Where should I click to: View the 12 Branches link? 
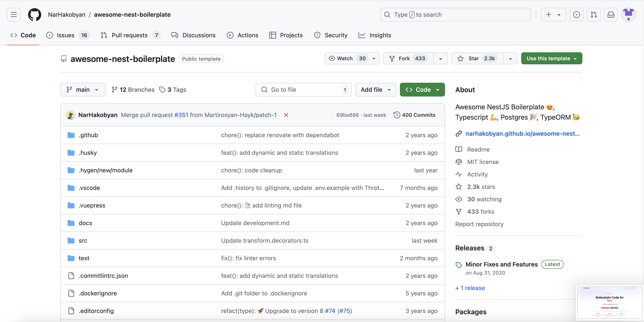(133, 90)
